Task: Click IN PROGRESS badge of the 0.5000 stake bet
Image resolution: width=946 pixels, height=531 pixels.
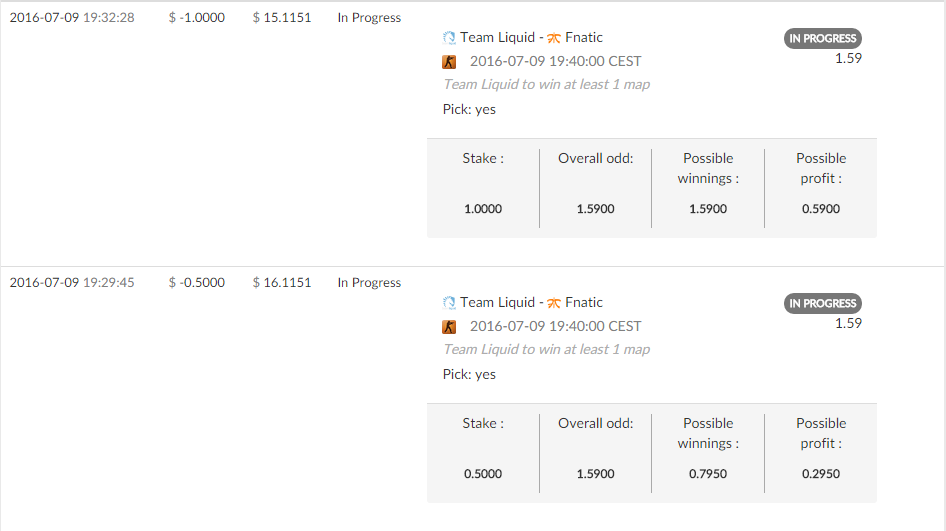Action: click(x=822, y=303)
